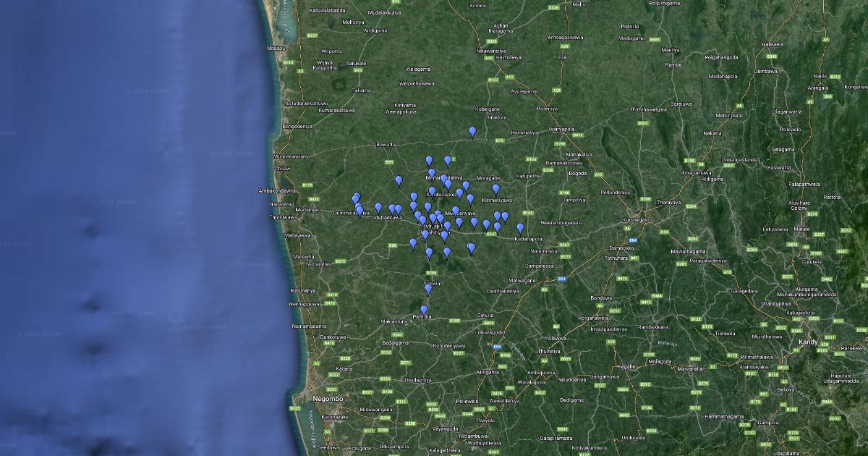Select the Kobeigane label
This screenshot has height=456, width=868.
tap(488, 108)
